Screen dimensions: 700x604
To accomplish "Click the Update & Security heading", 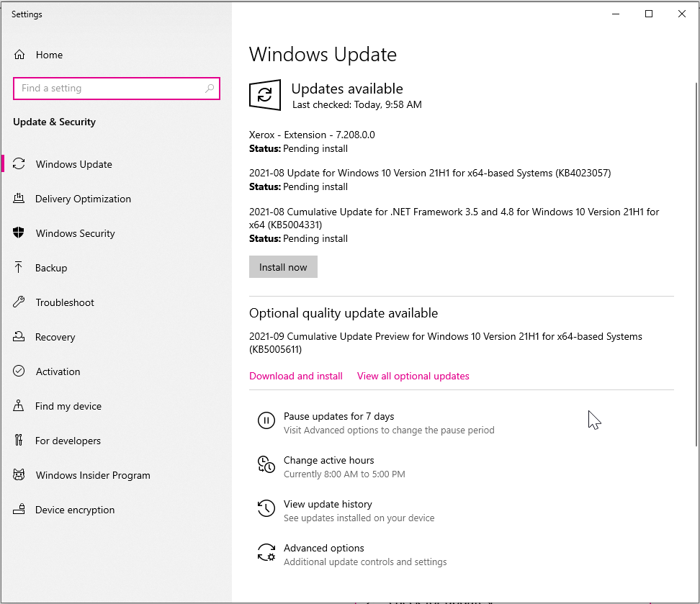I will 55,122.
